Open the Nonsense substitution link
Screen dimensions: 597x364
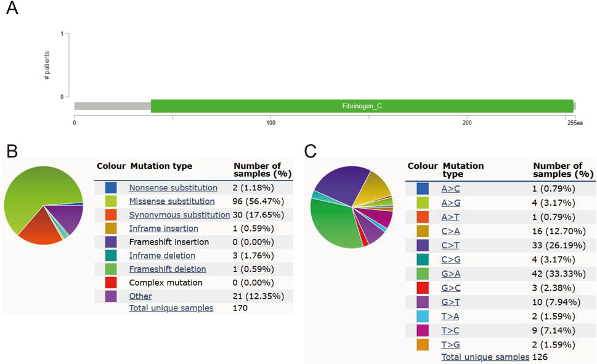tap(173, 188)
